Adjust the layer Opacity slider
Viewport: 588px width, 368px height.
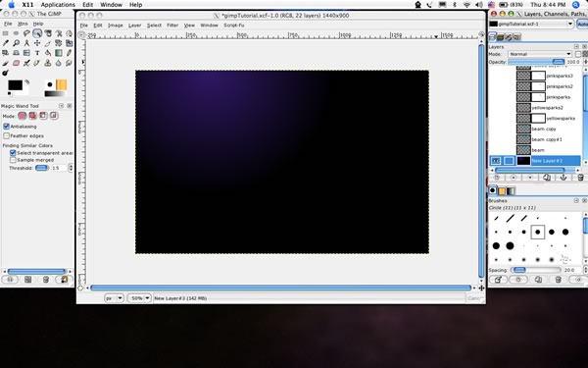click(x=536, y=62)
